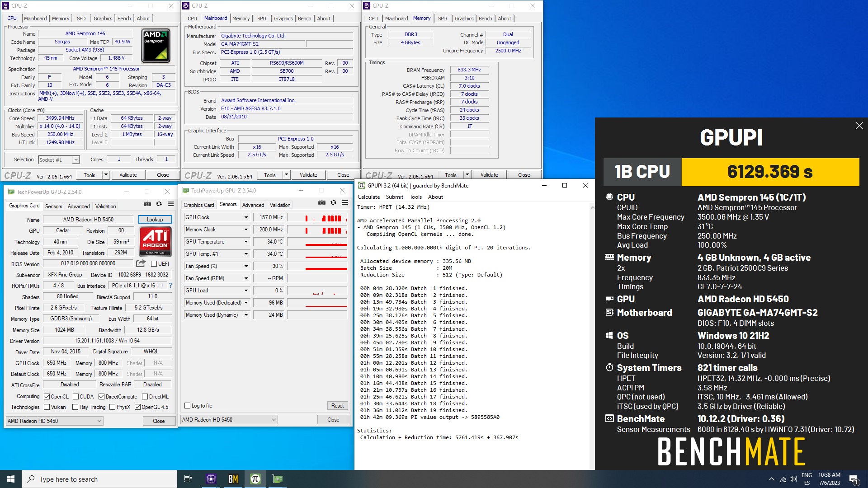868x488 pixels.
Task: Click the network icon in system tray
Action: tap(783, 479)
